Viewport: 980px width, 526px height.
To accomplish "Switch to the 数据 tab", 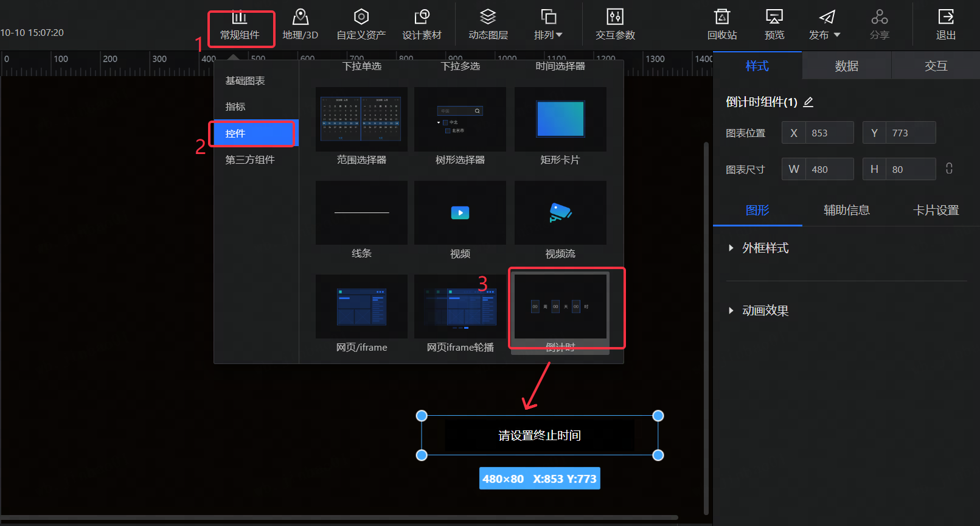I will 846,66.
